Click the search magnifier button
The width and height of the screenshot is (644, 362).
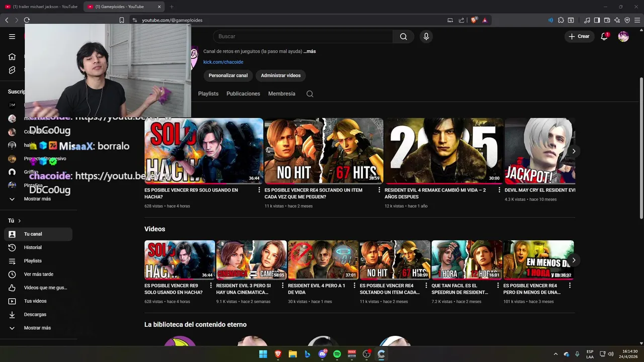(x=404, y=36)
